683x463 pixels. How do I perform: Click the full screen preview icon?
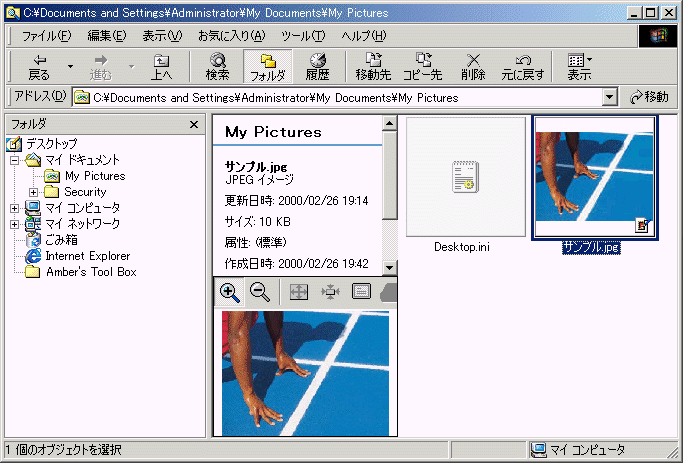299,292
